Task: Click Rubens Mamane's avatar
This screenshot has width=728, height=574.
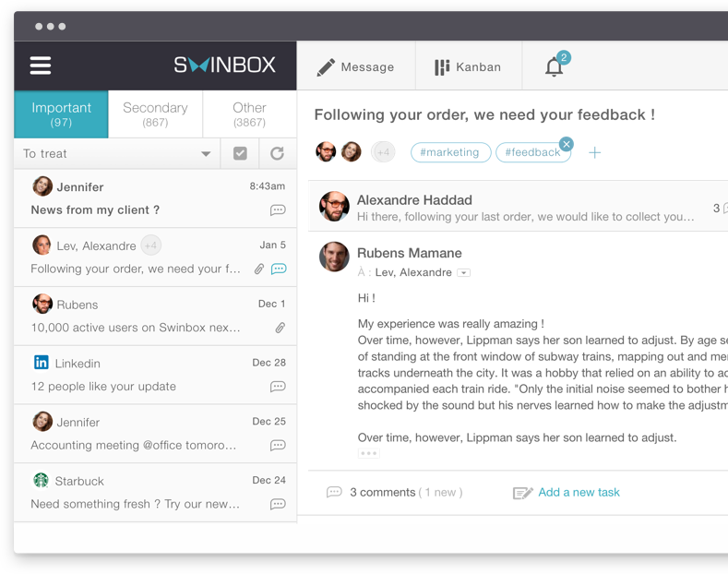Action: [x=334, y=257]
